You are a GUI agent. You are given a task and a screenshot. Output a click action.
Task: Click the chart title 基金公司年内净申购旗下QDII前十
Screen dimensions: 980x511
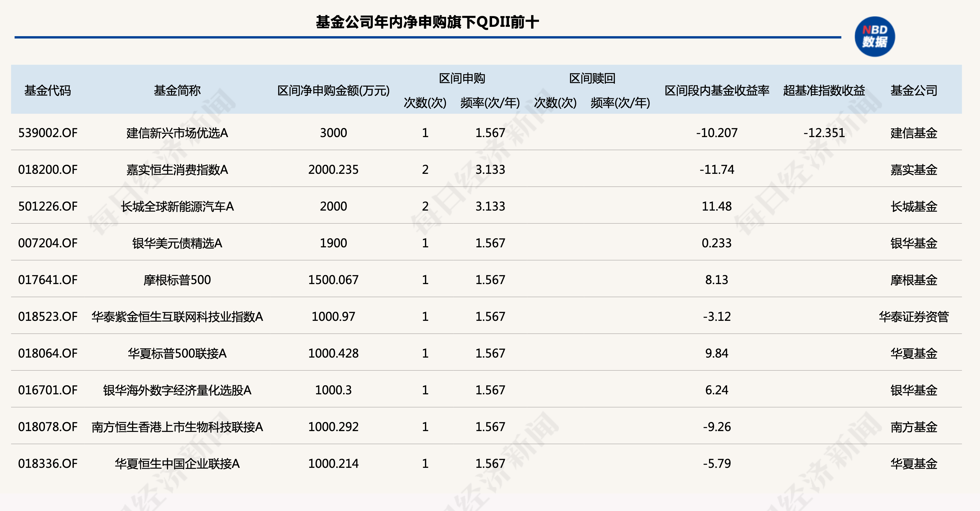(x=427, y=22)
